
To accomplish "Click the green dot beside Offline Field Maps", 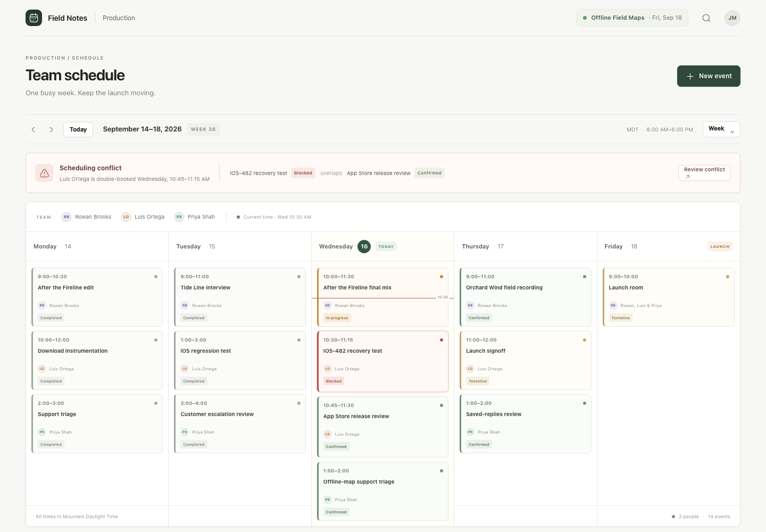I will coord(585,18).
